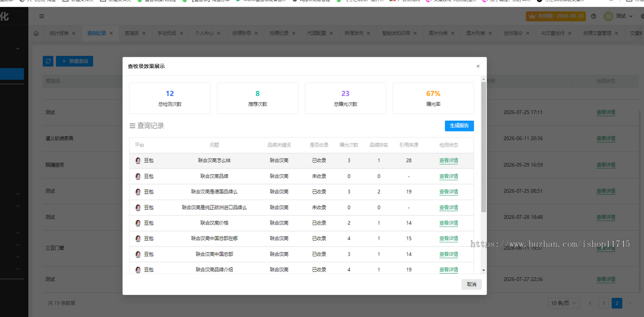Switch to the 投喂记录 tab
Viewport: 644px width, 317px height.
click(279, 33)
